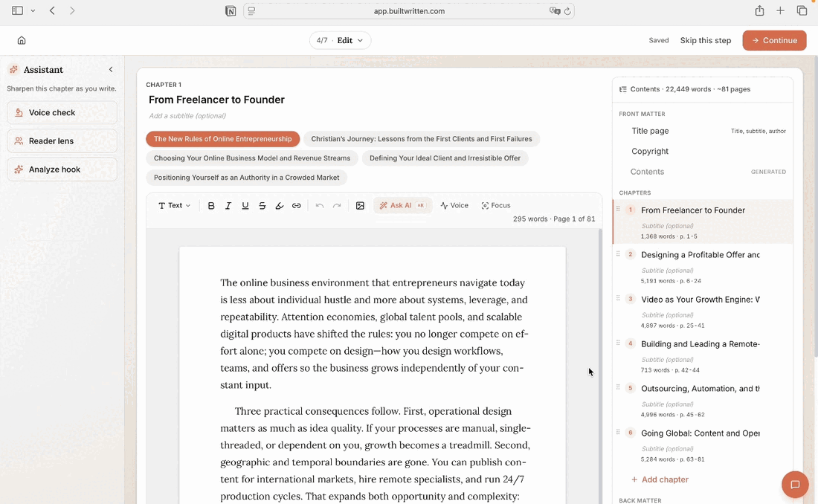Apply strikethrough formatting
Image resolution: width=818 pixels, height=504 pixels.
click(x=263, y=206)
